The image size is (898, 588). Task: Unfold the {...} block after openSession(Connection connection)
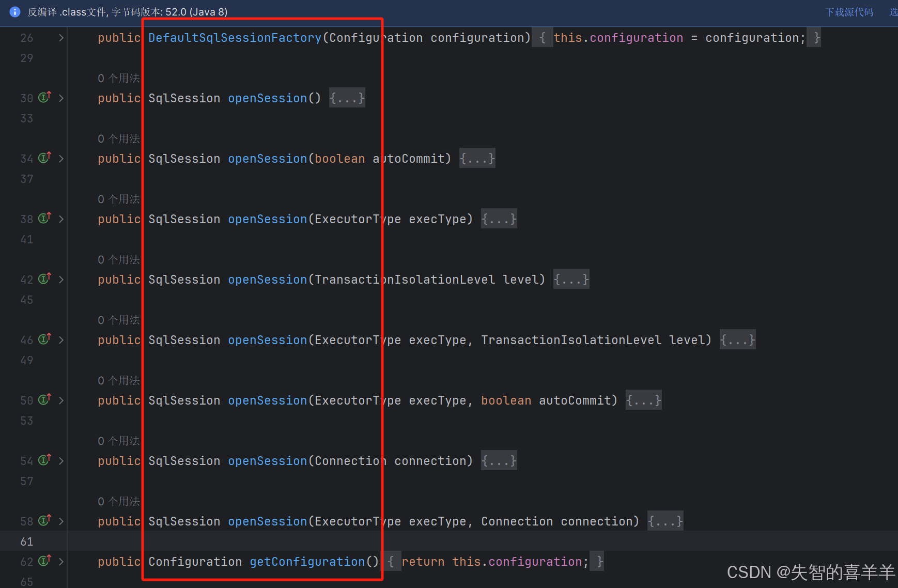(x=499, y=460)
